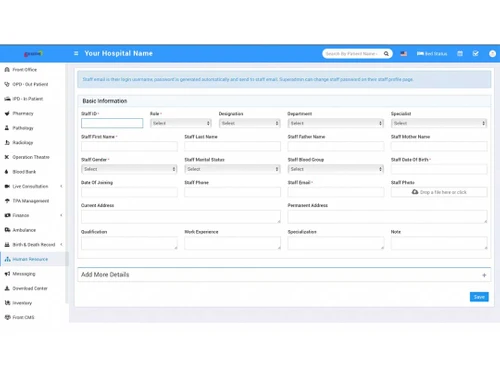The height and width of the screenshot is (375, 500).
Task: Click the Download Center icon
Action: tap(7, 288)
